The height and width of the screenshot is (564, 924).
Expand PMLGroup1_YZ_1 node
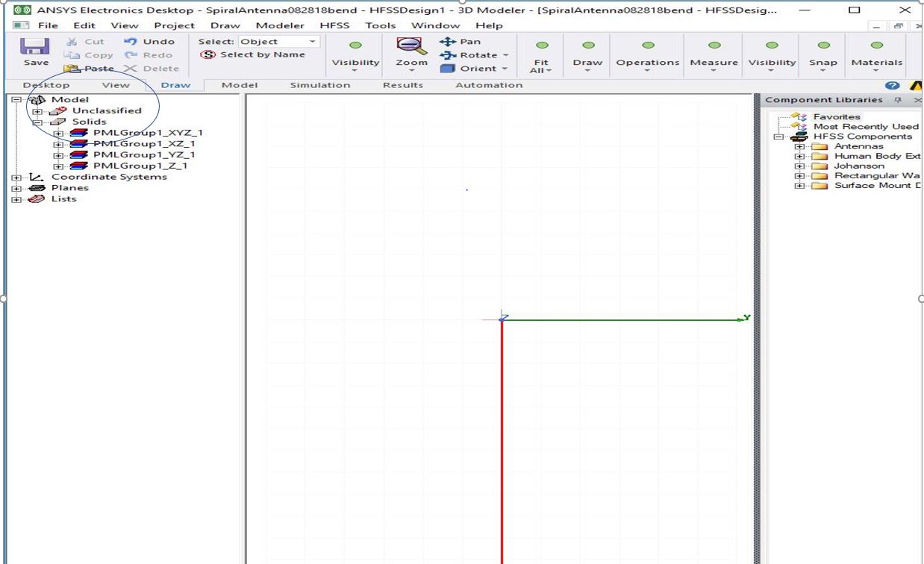(x=58, y=155)
